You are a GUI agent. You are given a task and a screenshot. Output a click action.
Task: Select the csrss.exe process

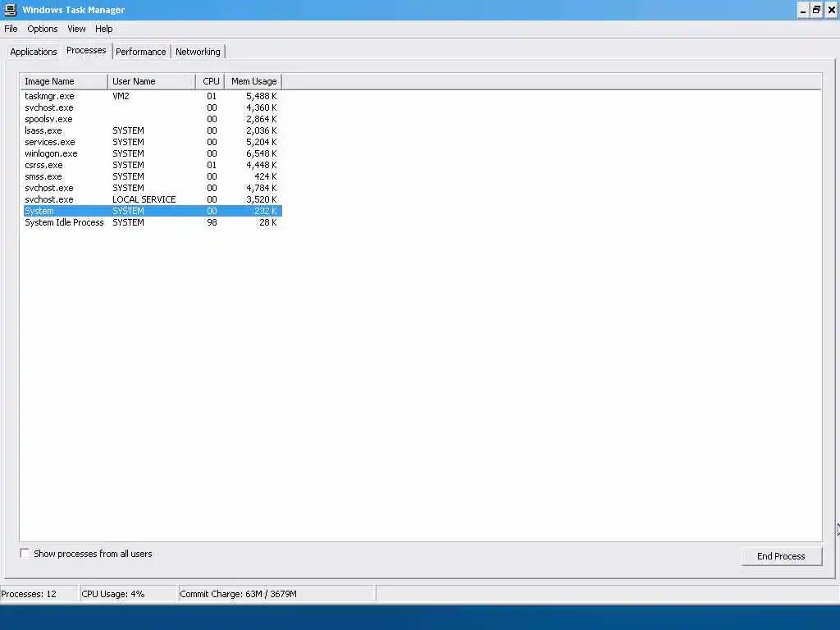point(152,165)
